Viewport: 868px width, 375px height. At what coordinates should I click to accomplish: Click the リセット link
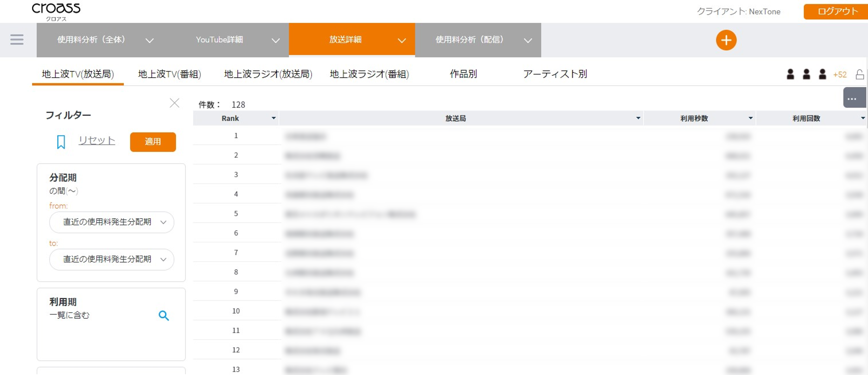[97, 140]
